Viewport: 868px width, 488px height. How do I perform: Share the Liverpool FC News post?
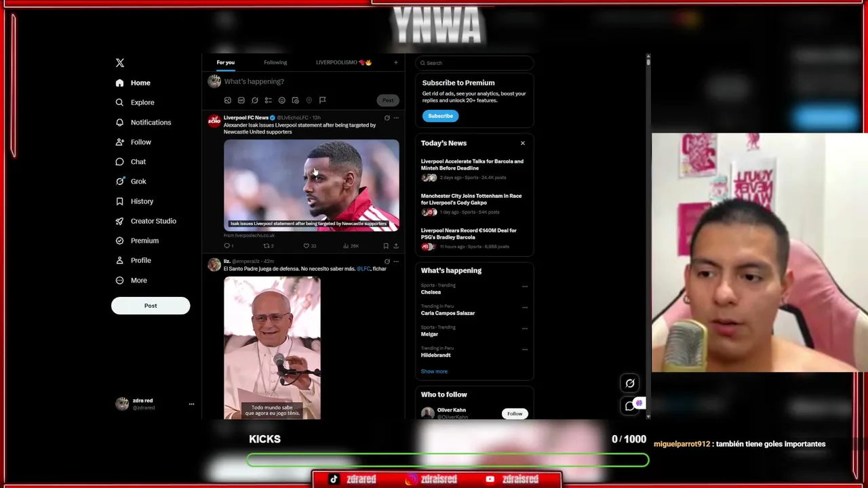coord(396,246)
